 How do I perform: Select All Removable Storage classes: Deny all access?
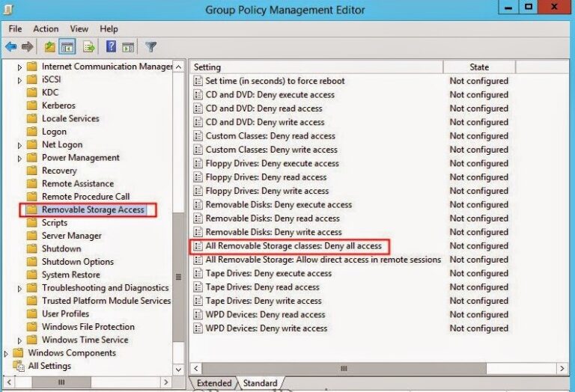[293, 246]
